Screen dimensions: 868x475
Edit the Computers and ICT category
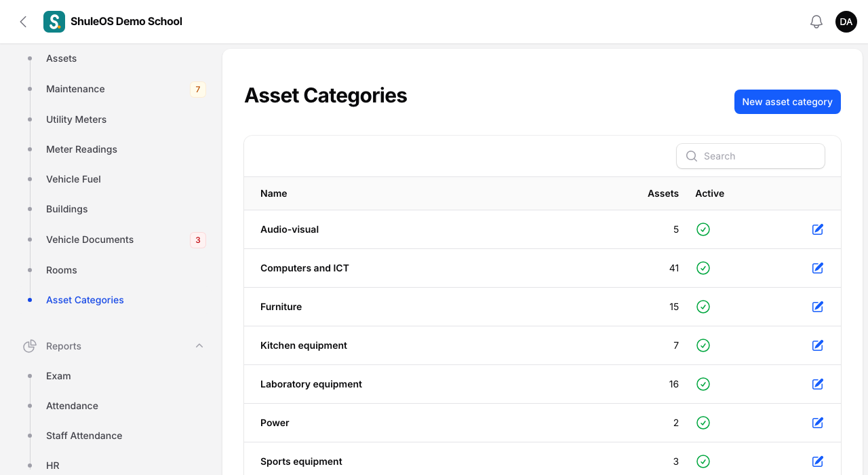pyautogui.click(x=818, y=268)
